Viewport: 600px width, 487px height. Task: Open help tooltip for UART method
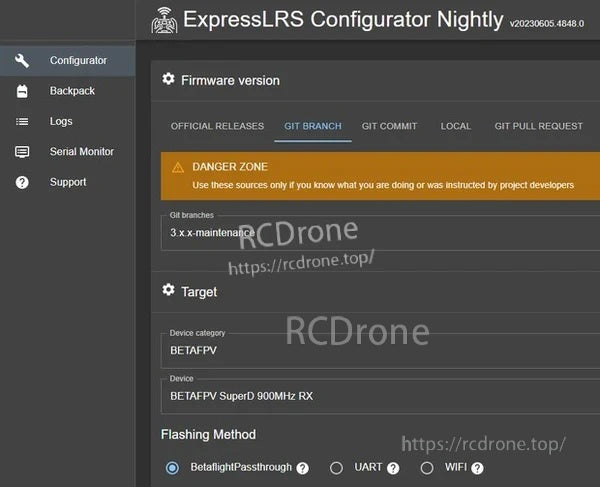393,468
